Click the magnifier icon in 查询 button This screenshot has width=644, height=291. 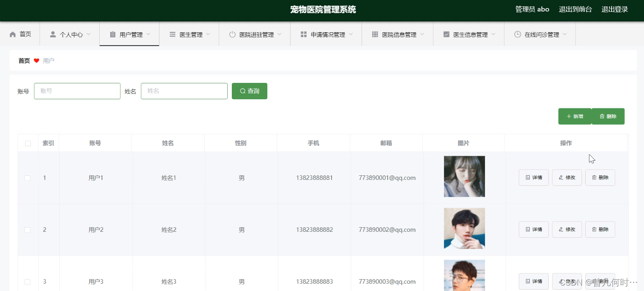point(243,91)
